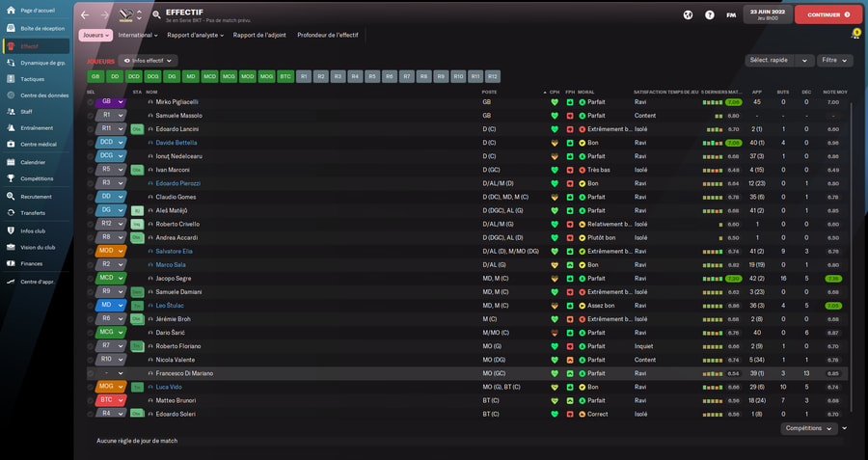
Task: Open Davide Bettella player profile
Action: point(176,143)
